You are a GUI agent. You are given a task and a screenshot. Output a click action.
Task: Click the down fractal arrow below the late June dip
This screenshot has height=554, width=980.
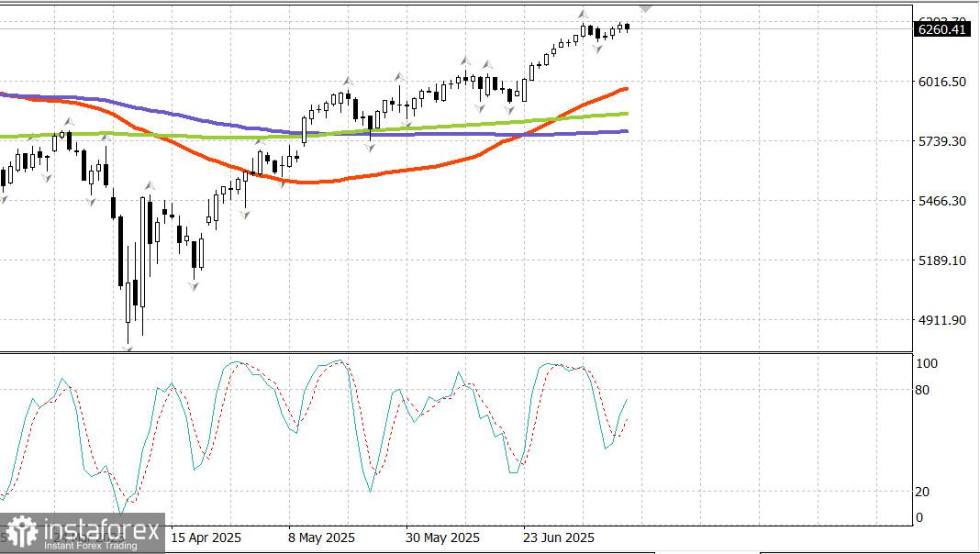(597, 49)
